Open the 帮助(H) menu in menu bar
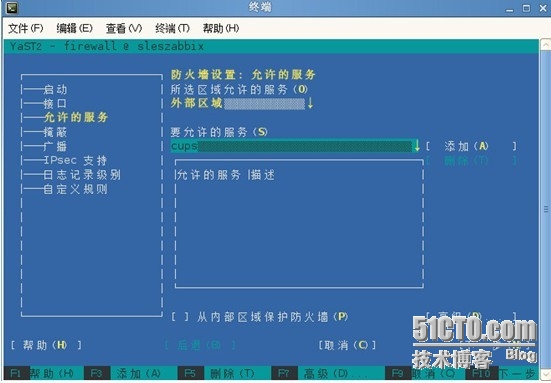Viewport: 551px width, 383px height. (221, 28)
